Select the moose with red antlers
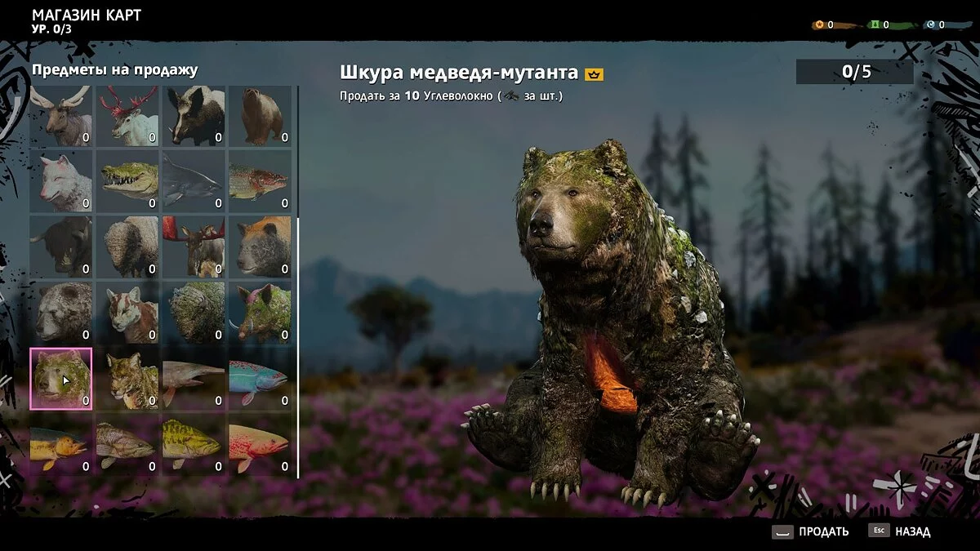Image resolution: width=980 pixels, height=551 pixels. point(194,247)
